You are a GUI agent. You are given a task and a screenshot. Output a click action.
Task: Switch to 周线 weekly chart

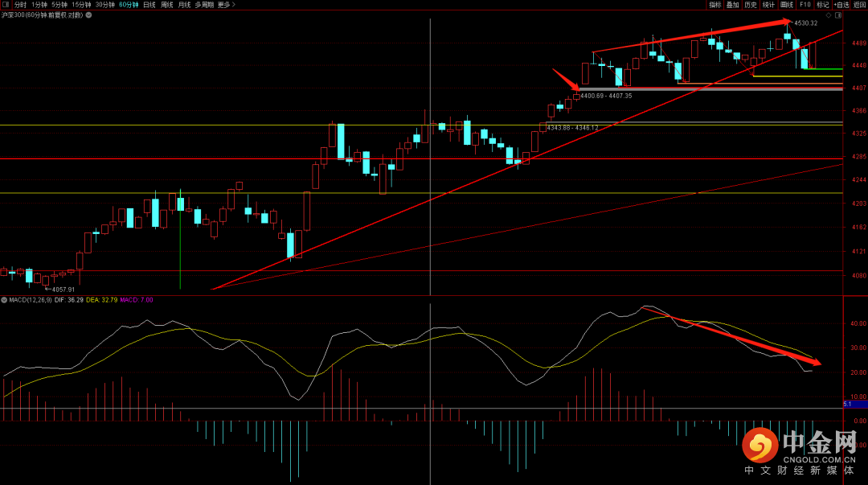[166, 5]
